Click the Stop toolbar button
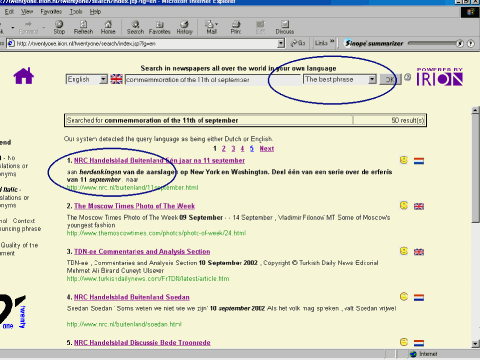The image size is (480, 360). pos(59,27)
